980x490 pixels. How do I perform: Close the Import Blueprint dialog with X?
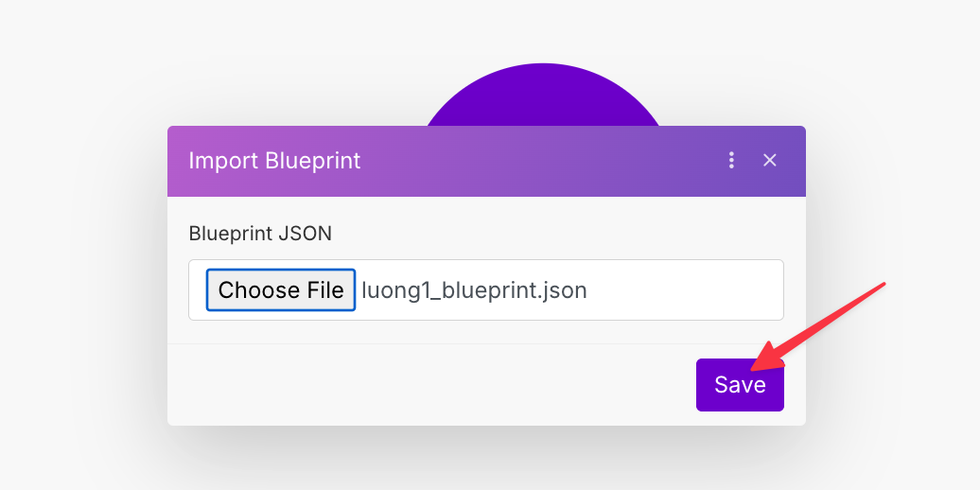(770, 161)
